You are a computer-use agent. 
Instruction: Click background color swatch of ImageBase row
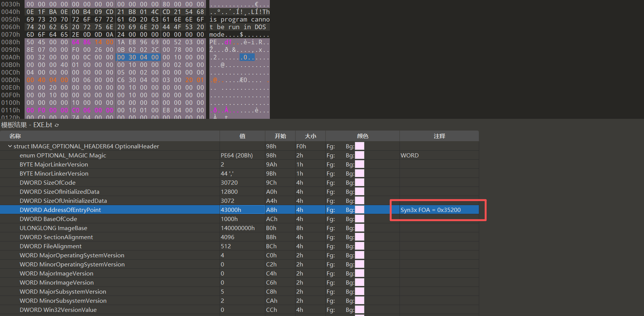(x=359, y=228)
